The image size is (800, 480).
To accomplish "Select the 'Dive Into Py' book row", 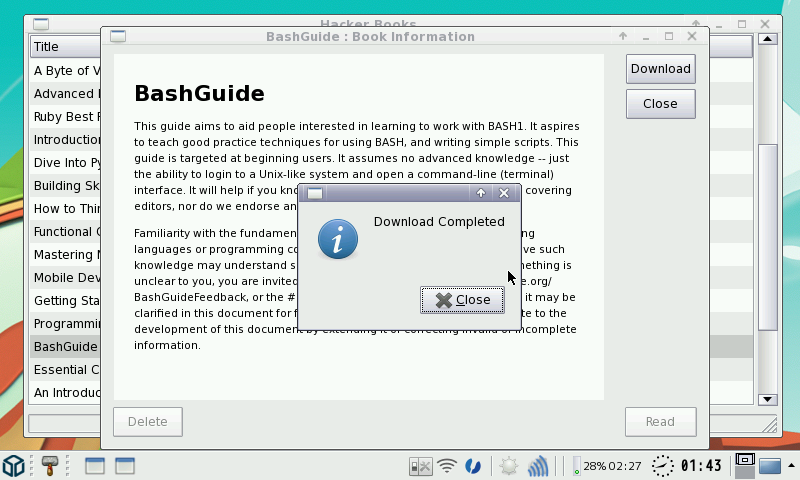I will point(65,163).
